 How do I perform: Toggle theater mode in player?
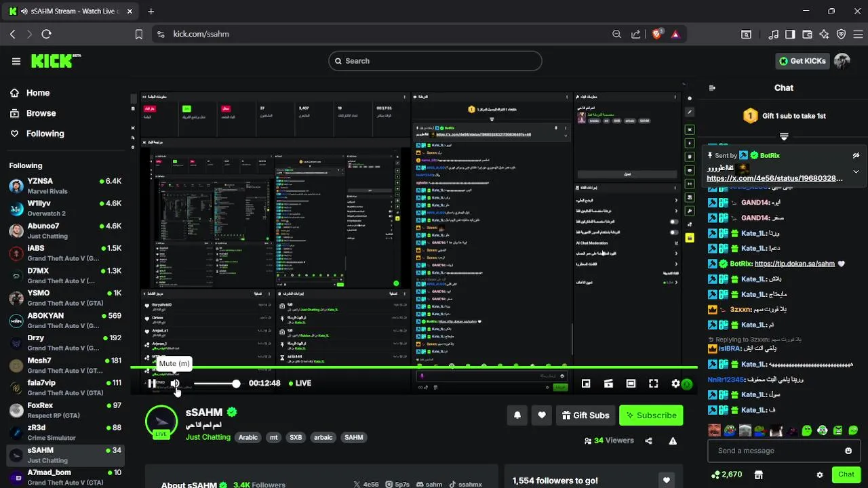tap(631, 384)
